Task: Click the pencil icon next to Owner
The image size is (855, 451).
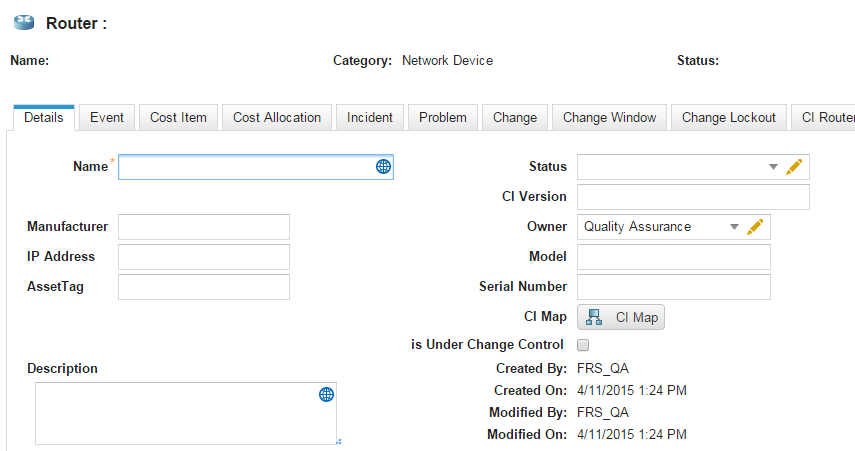Action: [x=755, y=227]
